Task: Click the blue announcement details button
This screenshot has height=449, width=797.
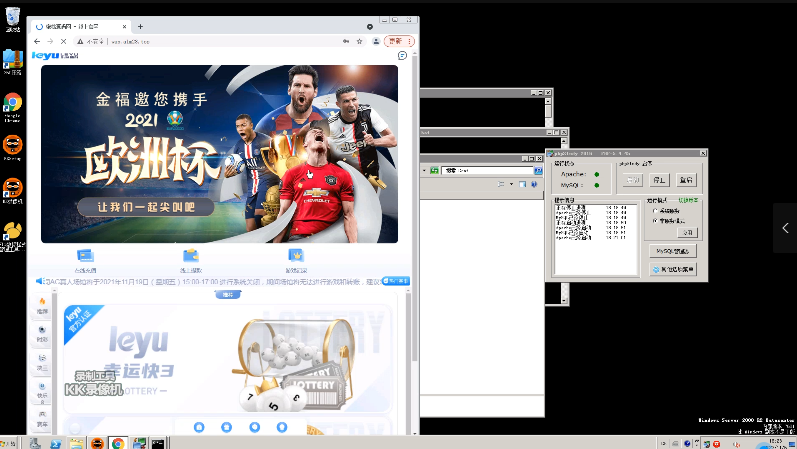Action: click(396, 281)
